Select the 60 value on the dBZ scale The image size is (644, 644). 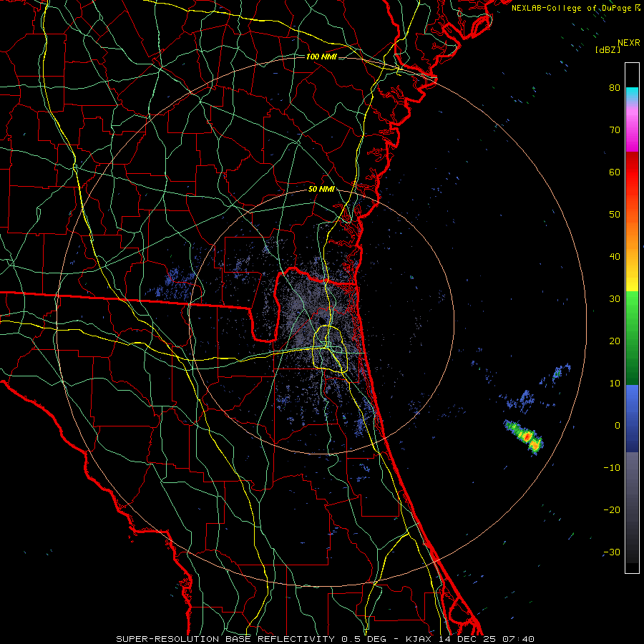615,172
